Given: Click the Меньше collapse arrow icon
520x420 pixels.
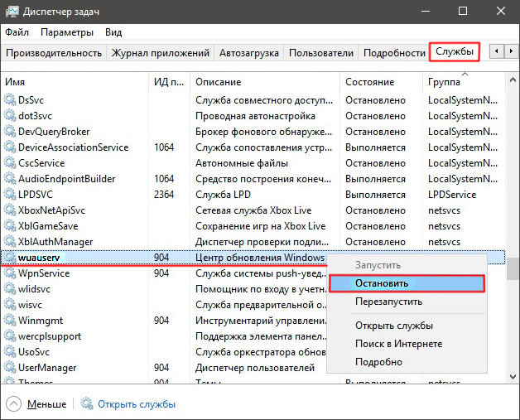Looking at the screenshot, I should (x=13, y=403).
